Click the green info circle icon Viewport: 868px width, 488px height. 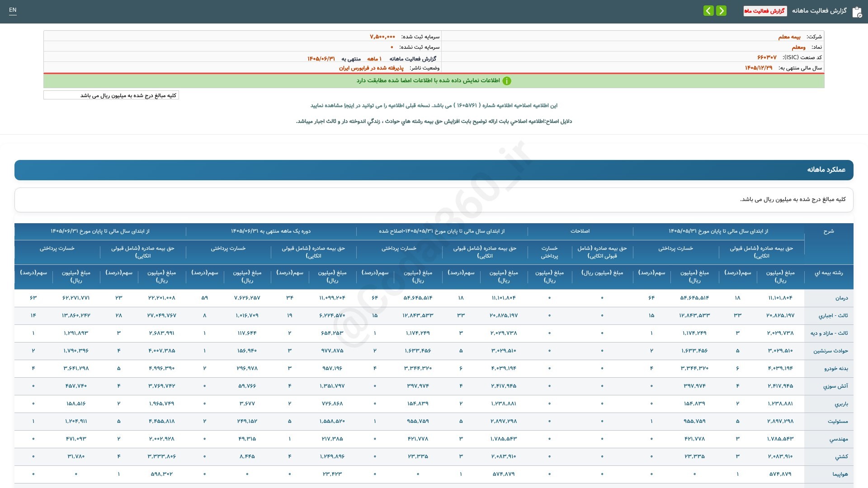click(x=507, y=81)
